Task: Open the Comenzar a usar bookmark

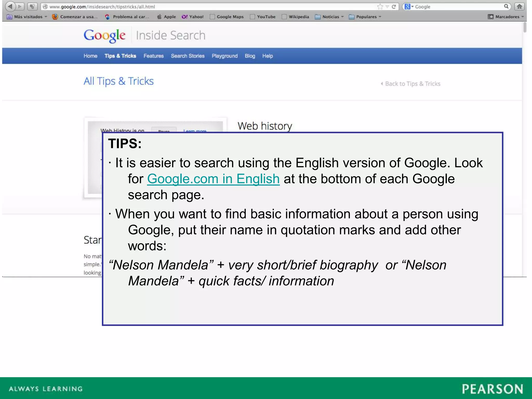Action: [x=75, y=17]
